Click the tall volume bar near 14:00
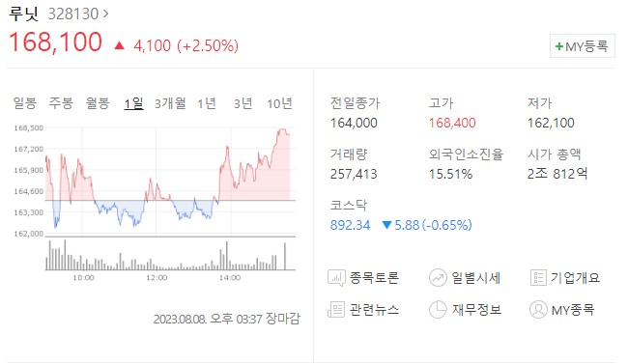 click(227, 256)
